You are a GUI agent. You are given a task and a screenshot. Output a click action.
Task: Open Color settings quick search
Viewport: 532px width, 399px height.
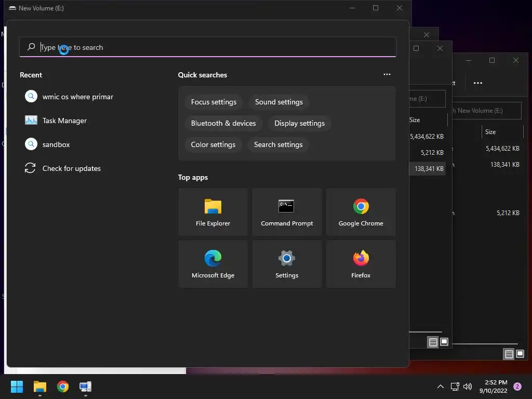(x=213, y=144)
